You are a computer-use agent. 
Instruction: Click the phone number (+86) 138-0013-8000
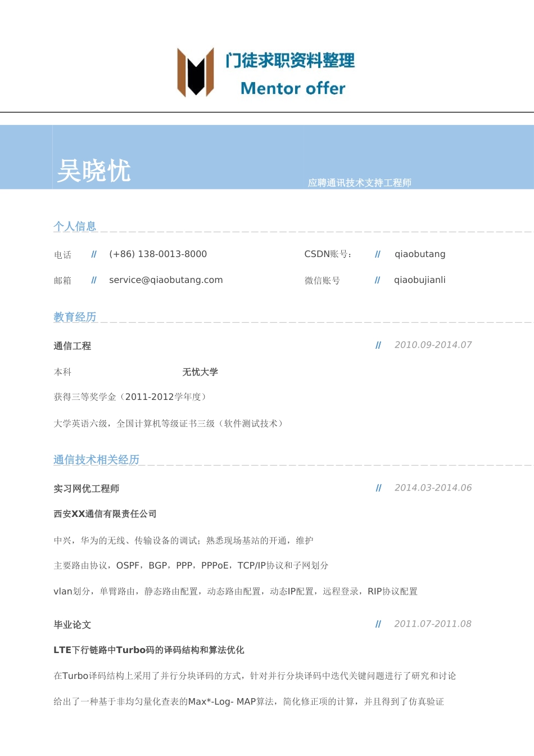point(157,254)
